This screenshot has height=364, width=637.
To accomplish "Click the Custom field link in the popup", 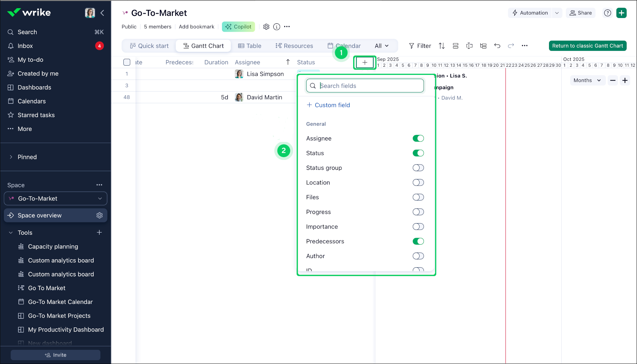I will [328, 105].
